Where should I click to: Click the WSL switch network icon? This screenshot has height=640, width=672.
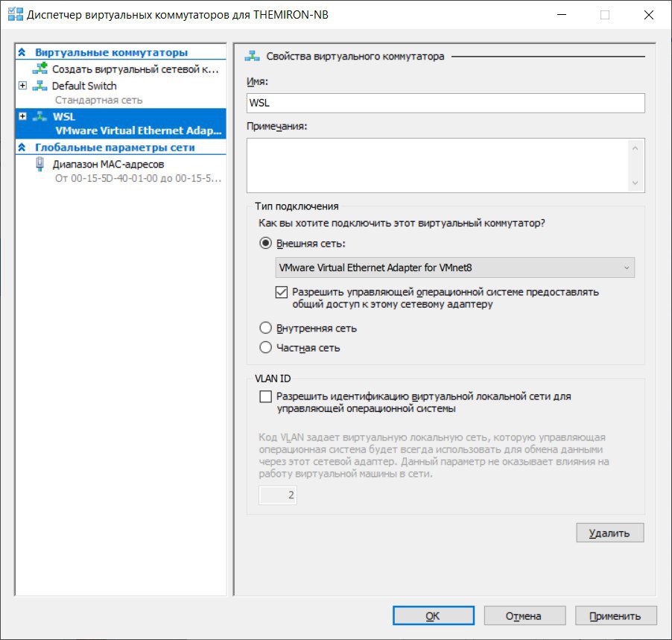tap(39, 116)
